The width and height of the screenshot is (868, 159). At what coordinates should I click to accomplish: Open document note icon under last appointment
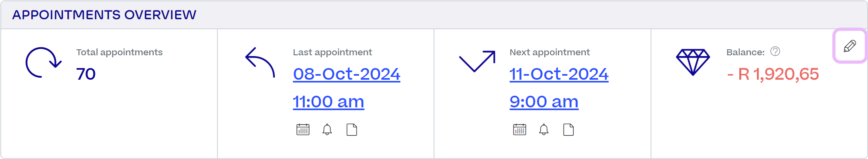click(352, 130)
